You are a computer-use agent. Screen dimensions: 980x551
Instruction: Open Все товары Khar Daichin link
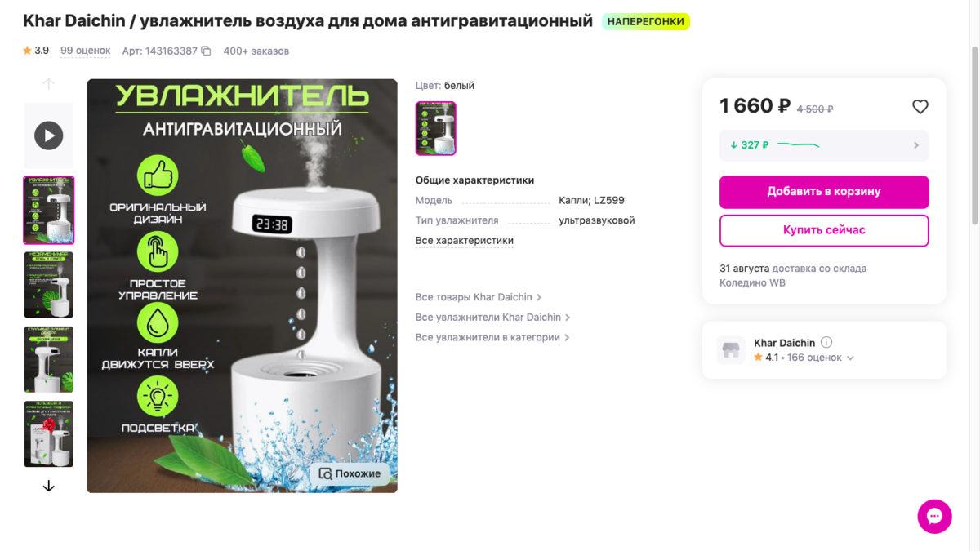(479, 297)
